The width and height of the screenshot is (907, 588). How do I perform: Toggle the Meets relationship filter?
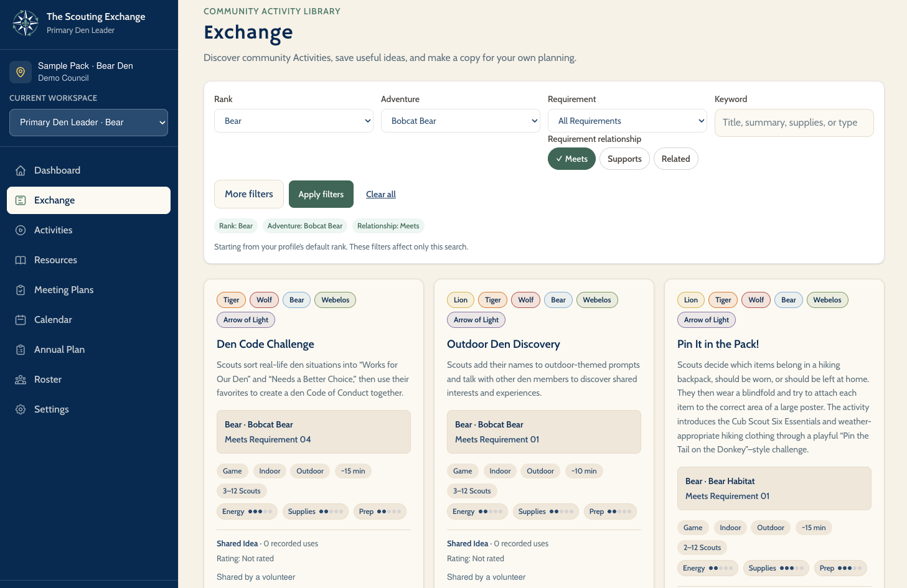pyautogui.click(x=571, y=159)
